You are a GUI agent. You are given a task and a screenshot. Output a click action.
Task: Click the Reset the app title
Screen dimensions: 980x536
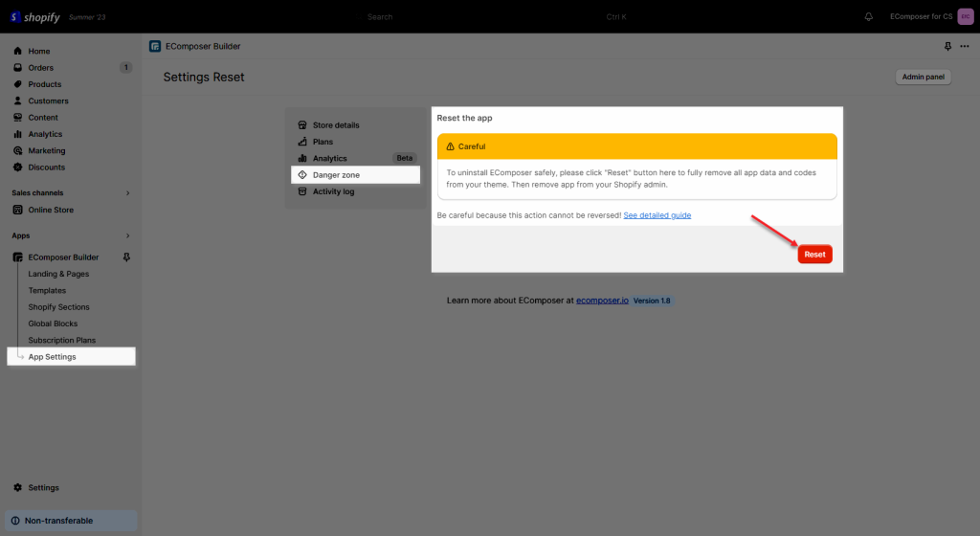click(x=464, y=118)
